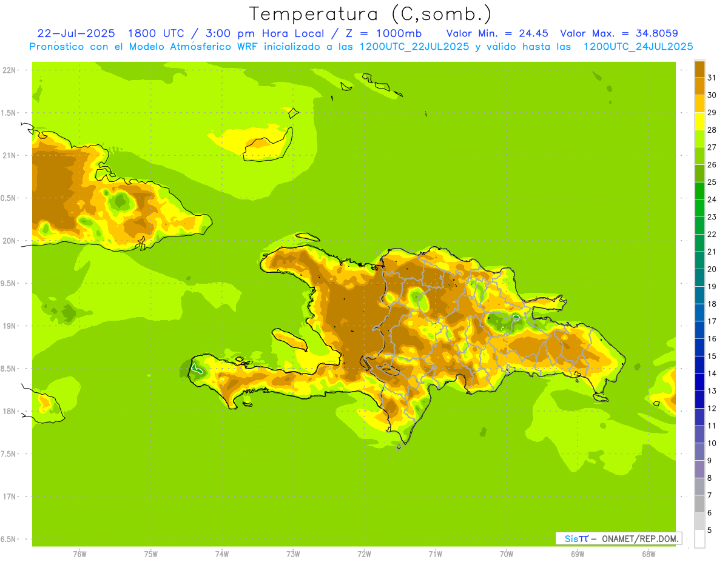Click legend value "5"
The width and height of the screenshot is (728, 562).
(x=710, y=530)
